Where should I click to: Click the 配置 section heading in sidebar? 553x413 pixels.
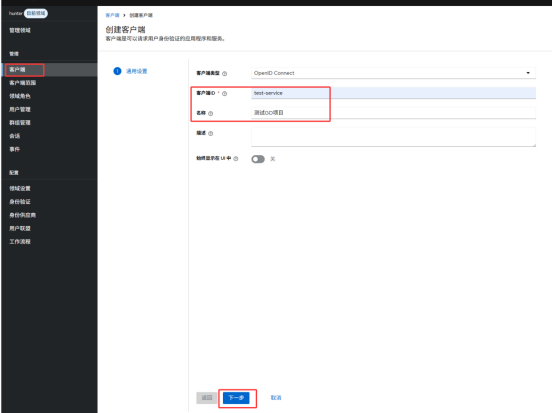[x=14, y=172]
